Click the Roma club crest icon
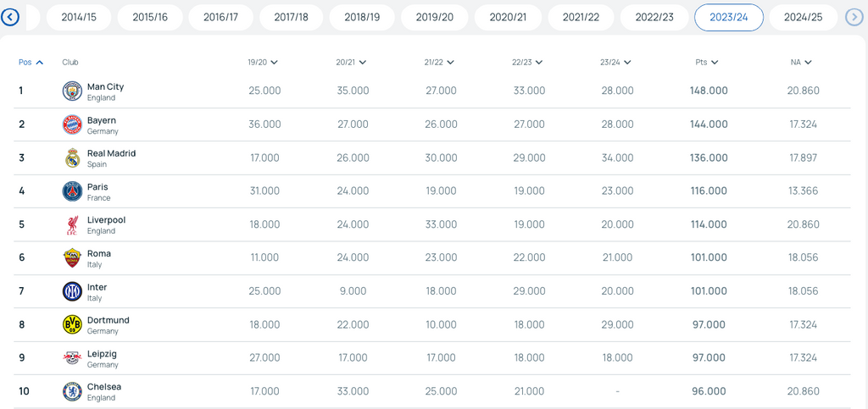The height and width of the screenshot is (409, 868). click(x=72, y=258)
